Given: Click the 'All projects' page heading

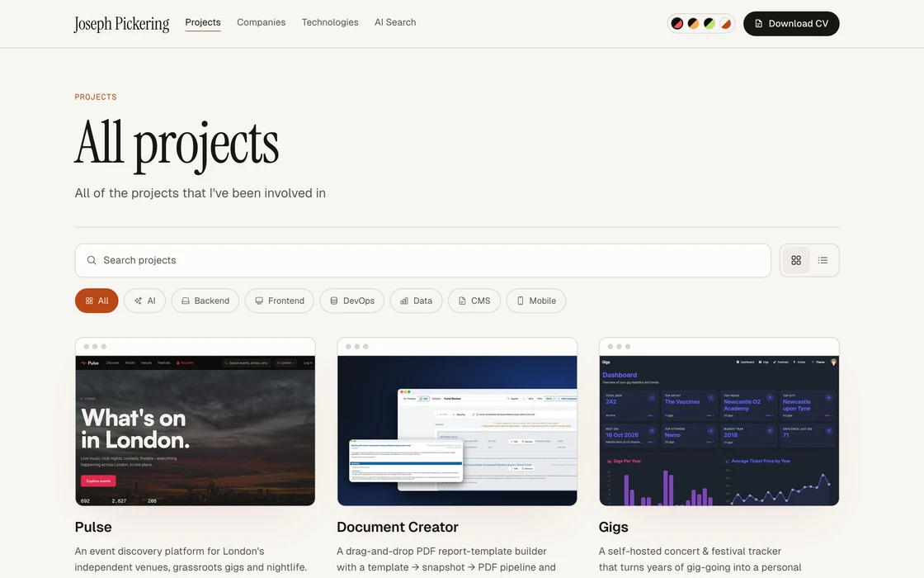Looking at the screenshot, I should 177,144.
